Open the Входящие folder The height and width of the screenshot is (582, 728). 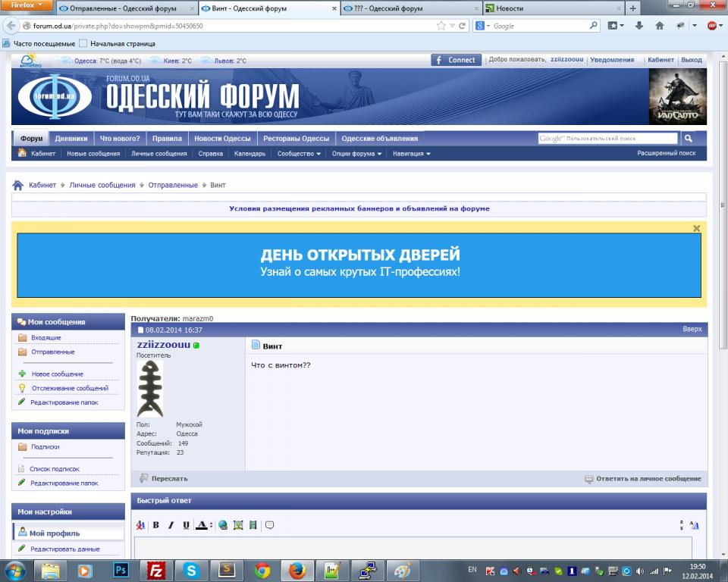coord(46,338)
